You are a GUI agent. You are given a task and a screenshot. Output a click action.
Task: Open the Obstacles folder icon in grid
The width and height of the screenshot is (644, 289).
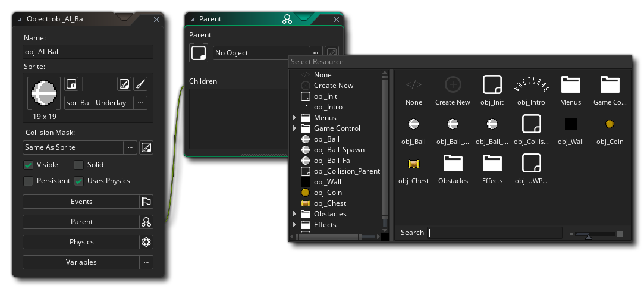[453, 164]
